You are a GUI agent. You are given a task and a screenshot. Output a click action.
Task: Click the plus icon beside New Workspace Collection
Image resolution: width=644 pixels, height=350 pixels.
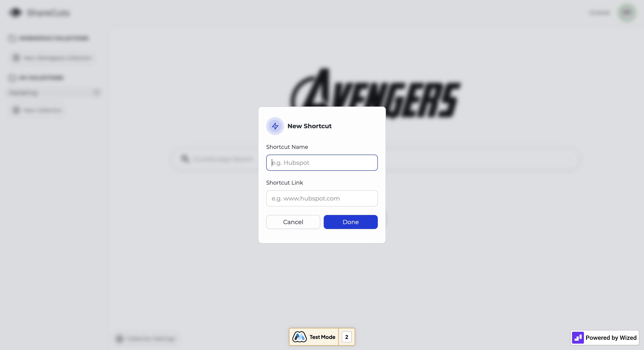click(x=16, y=58)
